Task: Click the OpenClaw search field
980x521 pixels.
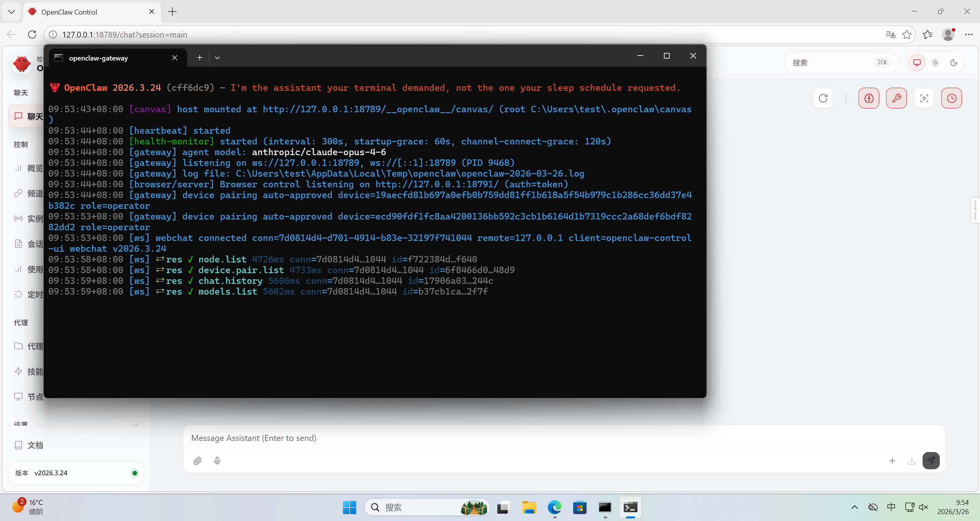Action: 841,62
